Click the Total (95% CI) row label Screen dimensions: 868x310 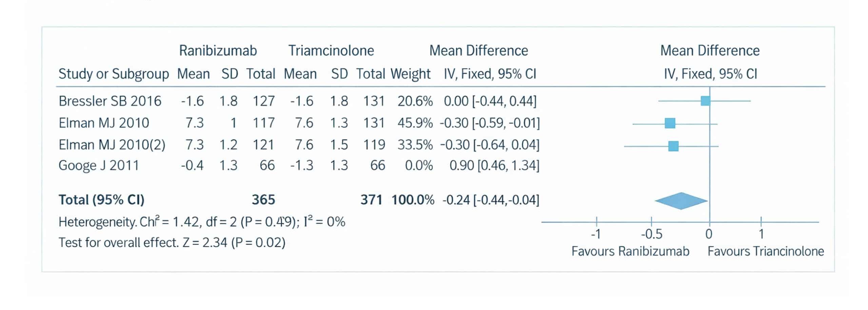(x=101, y=200)
